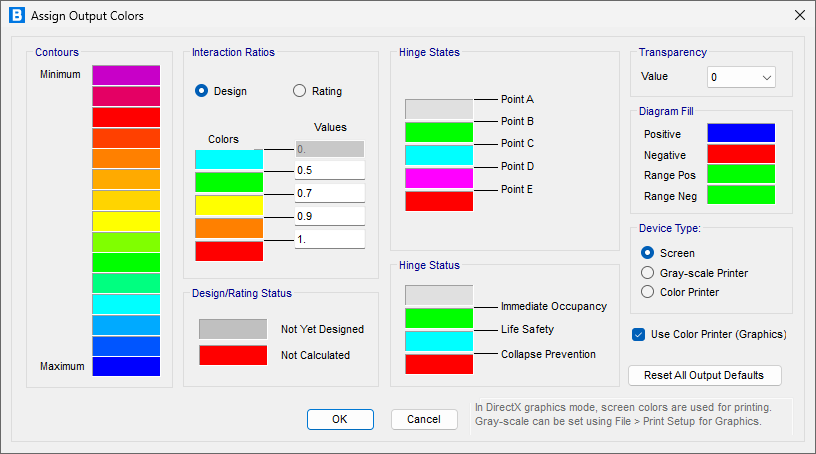Select the Design radio button

point(202,91)
